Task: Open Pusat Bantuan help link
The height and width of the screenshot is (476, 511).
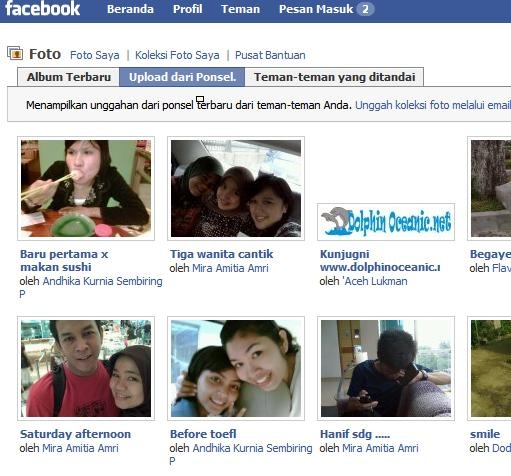Action: (x=270, y=55)
